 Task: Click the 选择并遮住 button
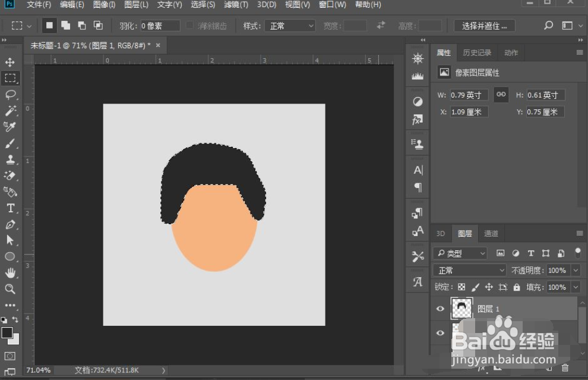[484, 26]
